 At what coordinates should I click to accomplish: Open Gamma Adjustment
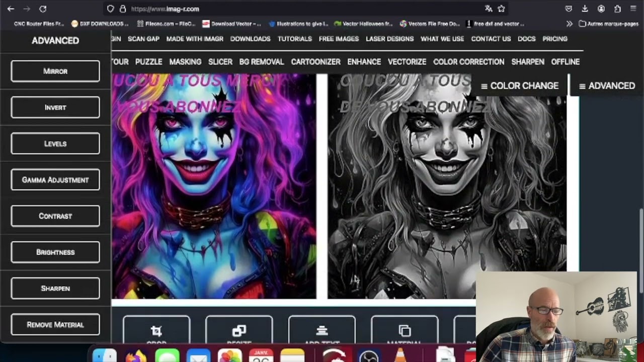[55, 180]
